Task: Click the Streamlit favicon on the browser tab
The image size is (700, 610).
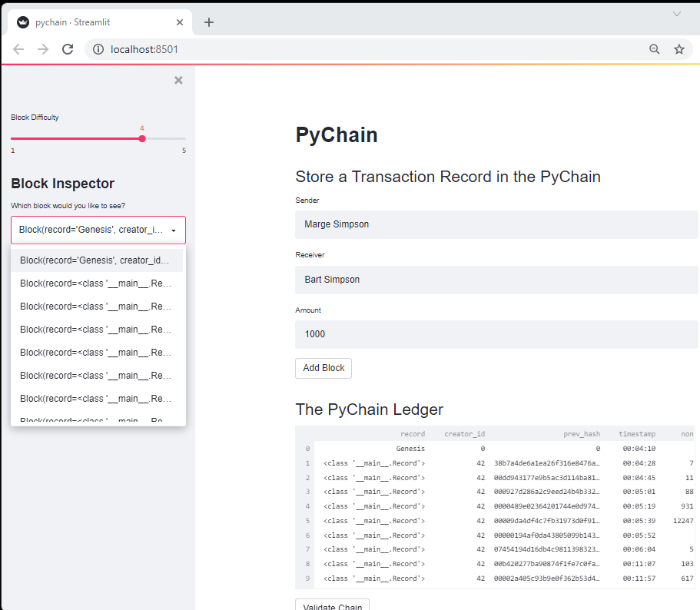Action: point(22,22)
